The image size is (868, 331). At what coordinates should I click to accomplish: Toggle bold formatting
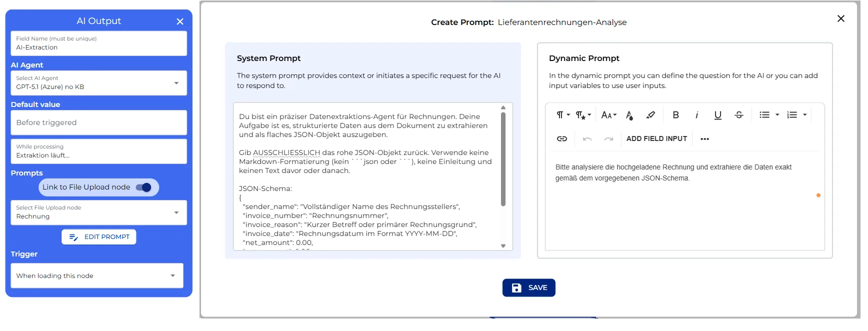coord(675,115)
